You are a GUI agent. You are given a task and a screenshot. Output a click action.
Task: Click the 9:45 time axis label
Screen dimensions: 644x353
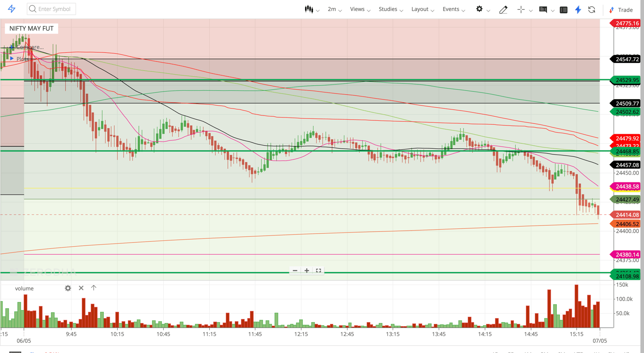71,334
